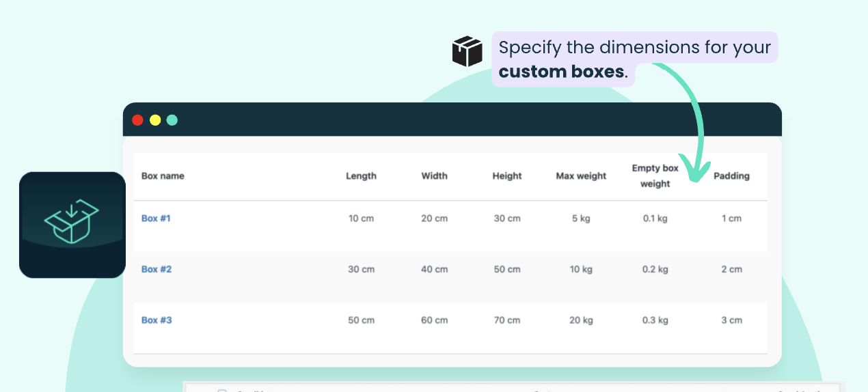Click the green maximize window dot
Viewport: 868px width, 392px height.
tap(172, 120)
